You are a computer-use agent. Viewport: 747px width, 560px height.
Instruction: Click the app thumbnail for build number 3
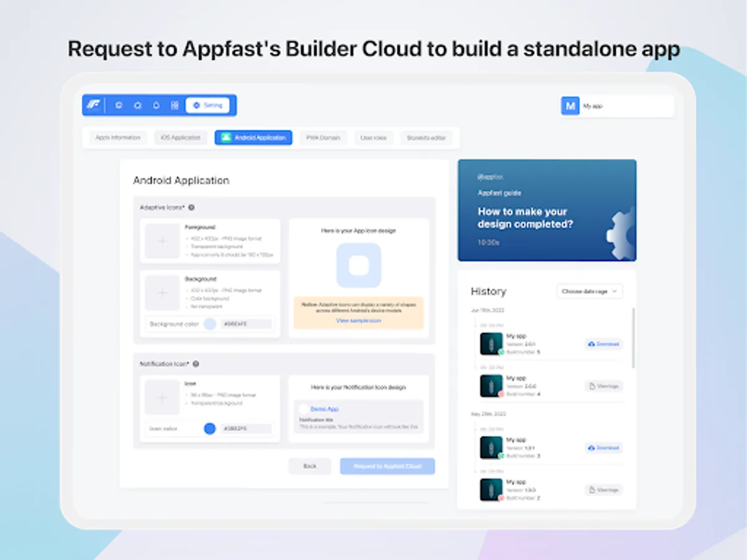pos(491,447)
